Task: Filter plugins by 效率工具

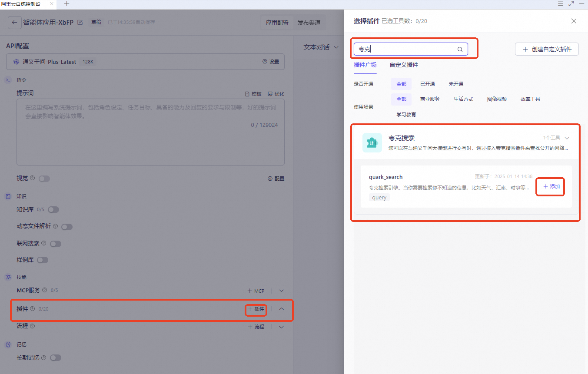Action: [x=530, y=99]
